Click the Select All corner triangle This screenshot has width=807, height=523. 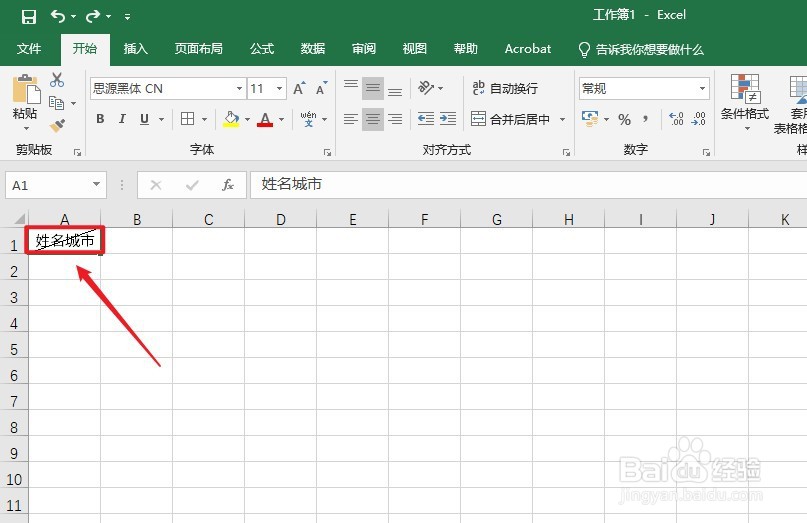(20, 219)
